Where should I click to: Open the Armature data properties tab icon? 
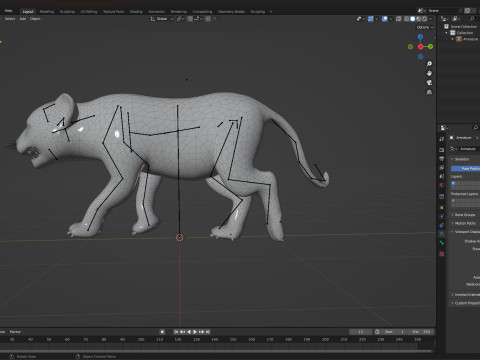[x=442, y=234]
